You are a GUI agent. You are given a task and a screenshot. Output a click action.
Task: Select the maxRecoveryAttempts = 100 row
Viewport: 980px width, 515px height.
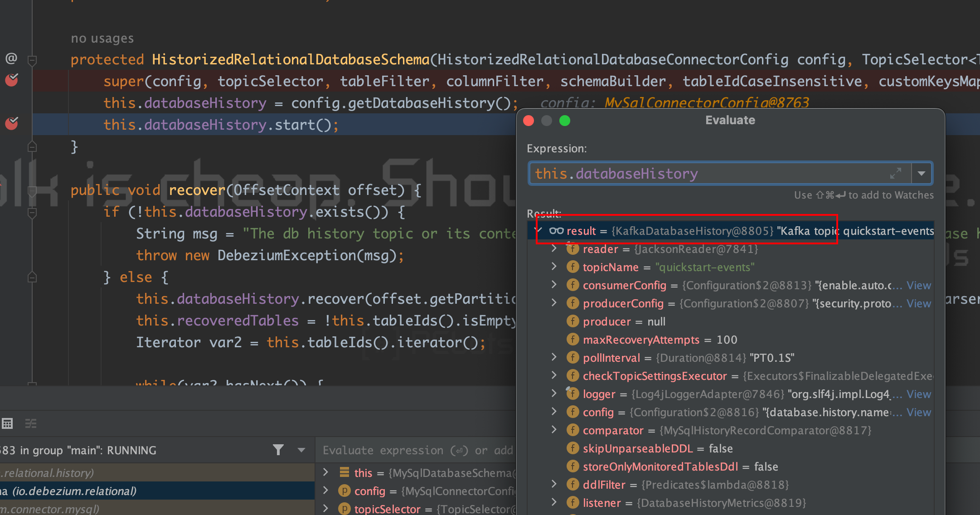[731, 340]
